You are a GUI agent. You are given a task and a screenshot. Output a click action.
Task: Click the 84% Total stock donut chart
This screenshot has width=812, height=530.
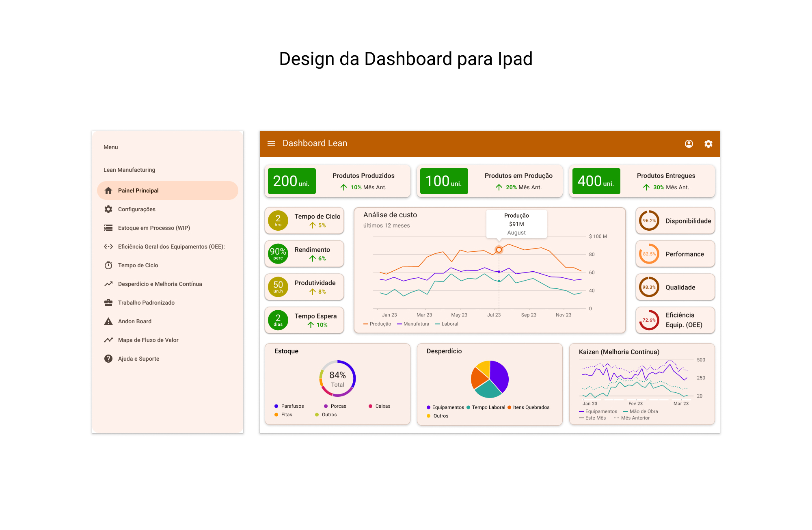click(x=337, y=379)
